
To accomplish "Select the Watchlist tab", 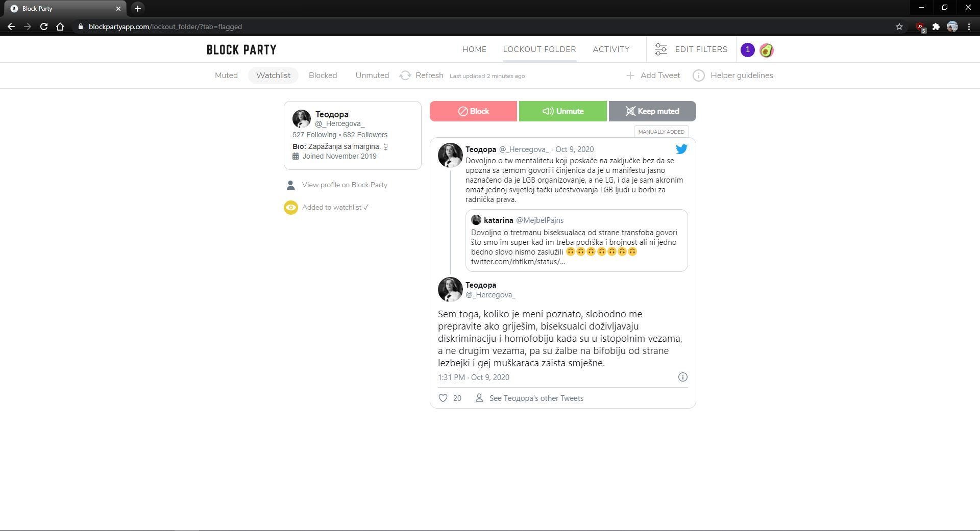I will coord(274,75).
